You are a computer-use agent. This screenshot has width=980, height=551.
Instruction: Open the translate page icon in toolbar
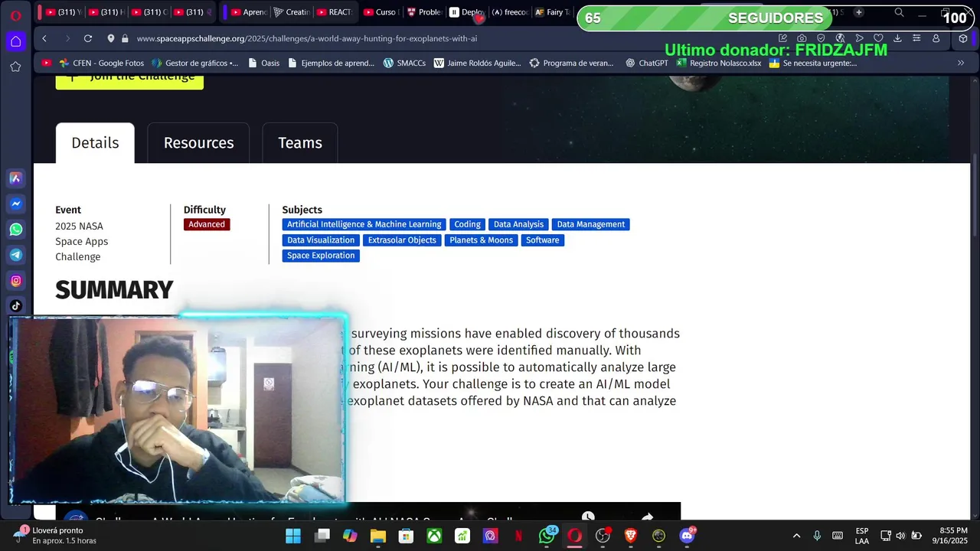click(x=840, y=38)
